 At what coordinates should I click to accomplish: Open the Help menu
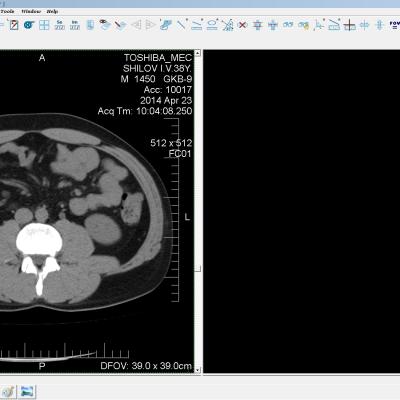coord(52,11)
